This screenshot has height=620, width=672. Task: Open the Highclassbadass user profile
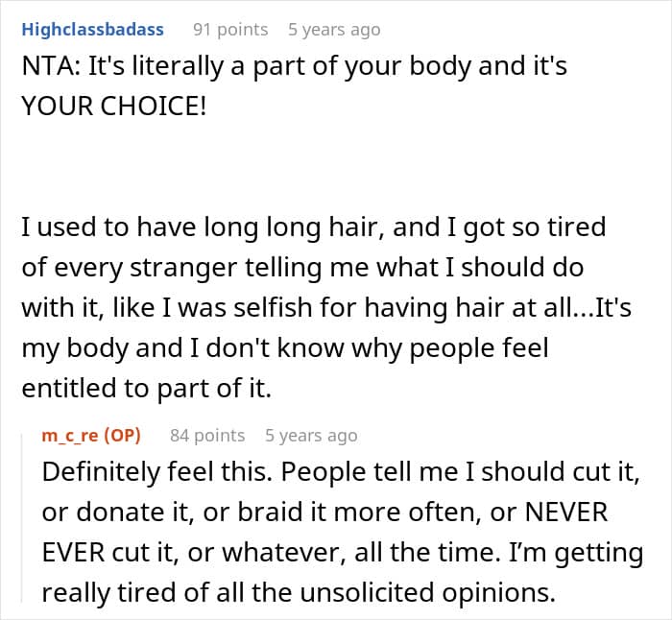(92, 30)
